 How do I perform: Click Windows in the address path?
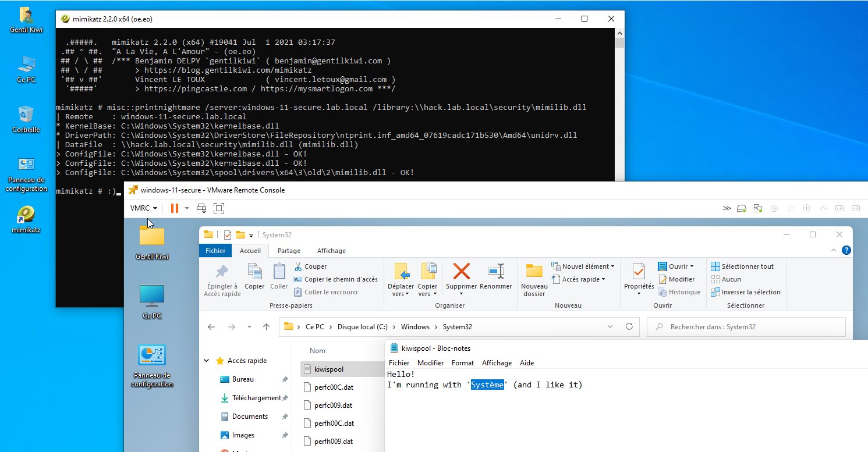pyautogui.click(x=415, y=327)
